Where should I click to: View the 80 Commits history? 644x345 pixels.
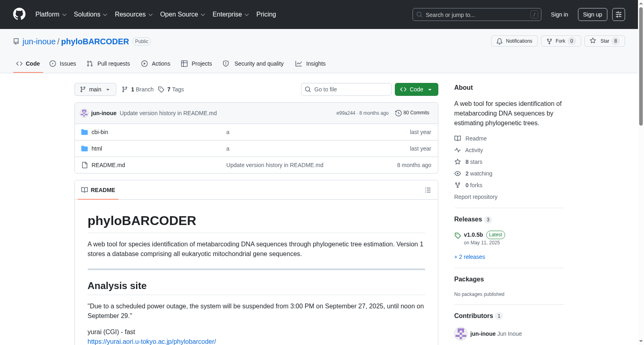[x=412, y=113]
